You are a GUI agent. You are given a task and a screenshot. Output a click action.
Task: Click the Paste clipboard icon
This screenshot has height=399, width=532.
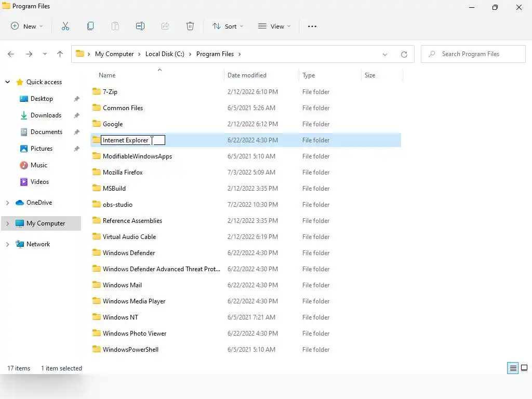tap(115, 26)
